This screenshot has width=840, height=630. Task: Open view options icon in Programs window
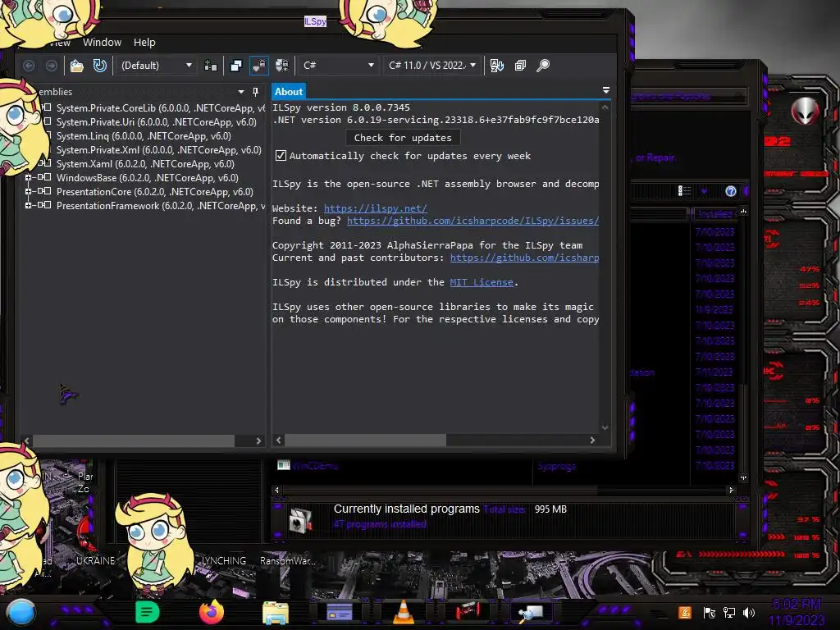click(x=684, y=190)
